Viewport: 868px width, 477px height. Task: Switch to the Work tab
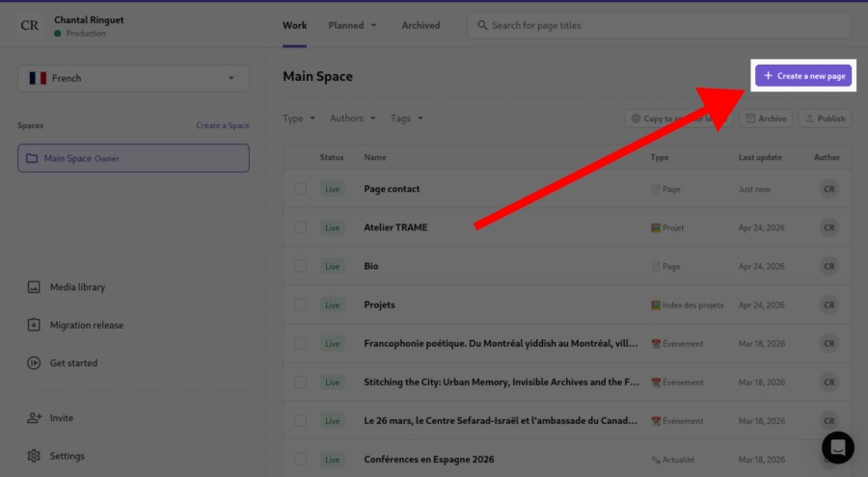tap(294, 25)
